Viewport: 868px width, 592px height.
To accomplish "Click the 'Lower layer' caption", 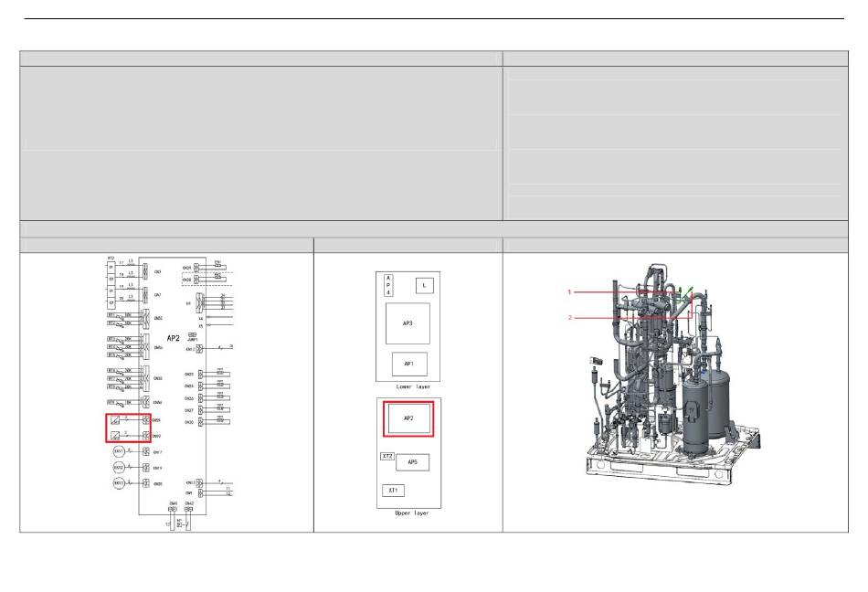I will pos(413,386).
